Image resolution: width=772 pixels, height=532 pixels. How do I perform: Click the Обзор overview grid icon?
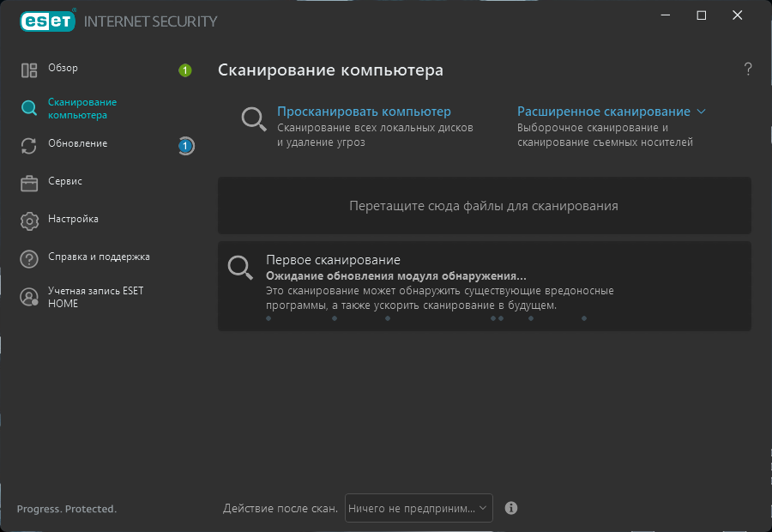[x=29, y=70]
